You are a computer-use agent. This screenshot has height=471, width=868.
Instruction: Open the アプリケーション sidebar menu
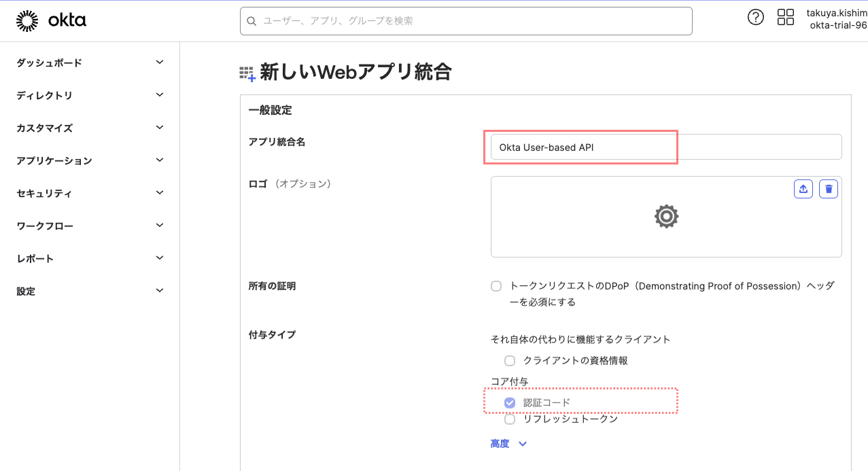point(90,160)
